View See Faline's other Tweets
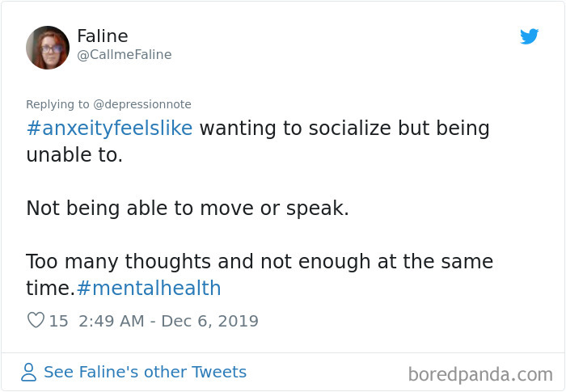Viewport: 566px width, 392px height. point(145,373)
